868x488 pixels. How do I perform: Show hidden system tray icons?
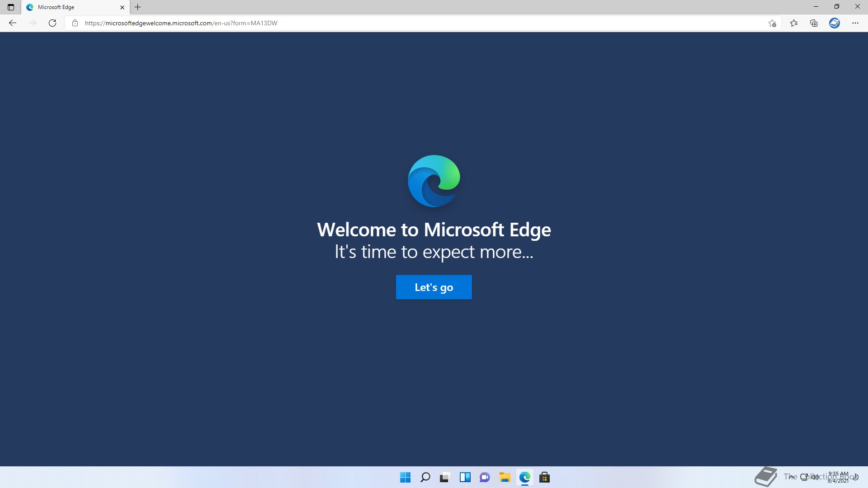pos(791,476)
